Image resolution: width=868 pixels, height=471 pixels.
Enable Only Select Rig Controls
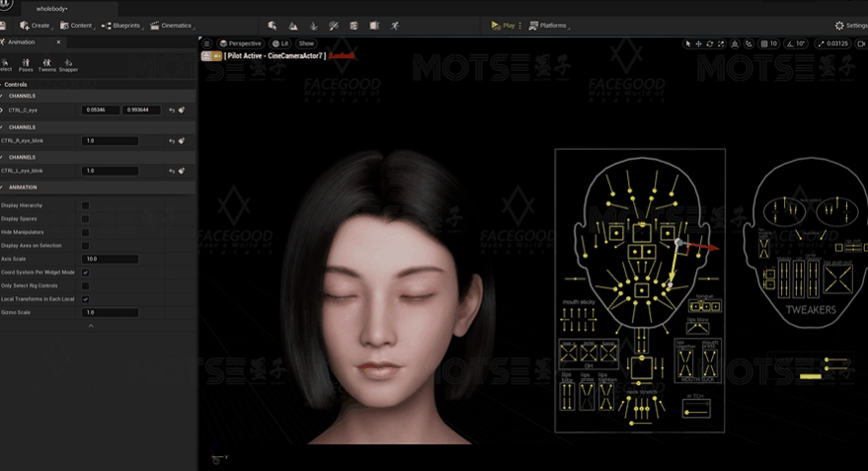coord(85,285)
